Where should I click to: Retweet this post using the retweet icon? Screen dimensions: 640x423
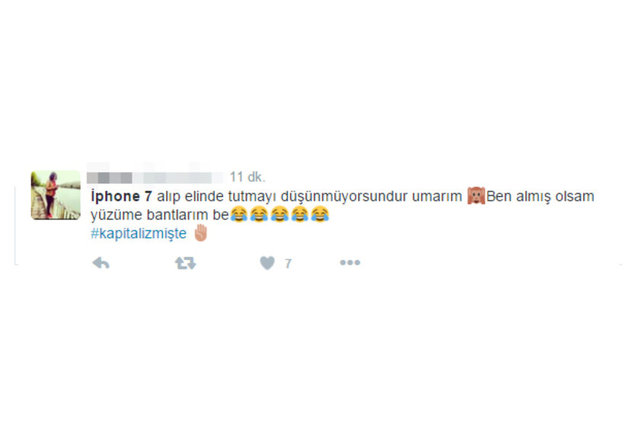(185, 263)
